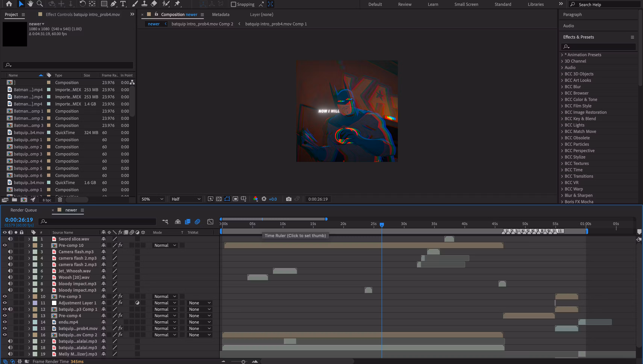Open the 50% magnification dropdown
The width and height of the screenshot is (643, 364).
(x=152, y=199)
